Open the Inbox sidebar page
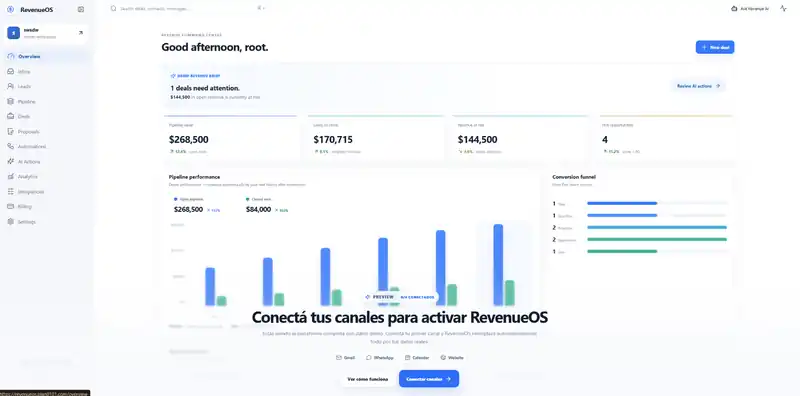The image size is (800, 396). click(x=47, y=71)
